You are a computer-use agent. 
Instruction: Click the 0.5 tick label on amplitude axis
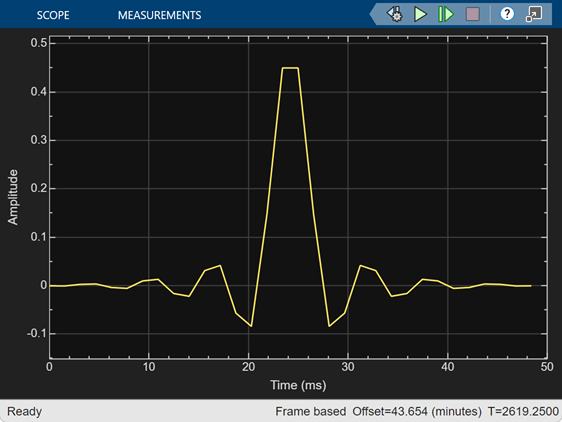[38, 43]
